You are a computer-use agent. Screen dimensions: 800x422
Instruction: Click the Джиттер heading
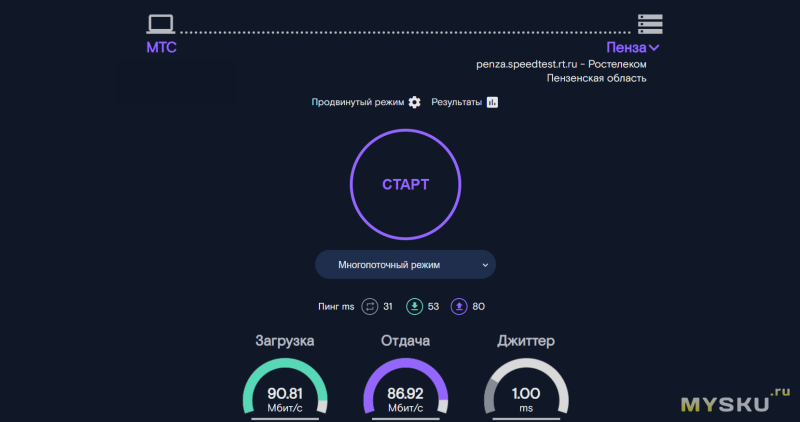tap(526, 341)
